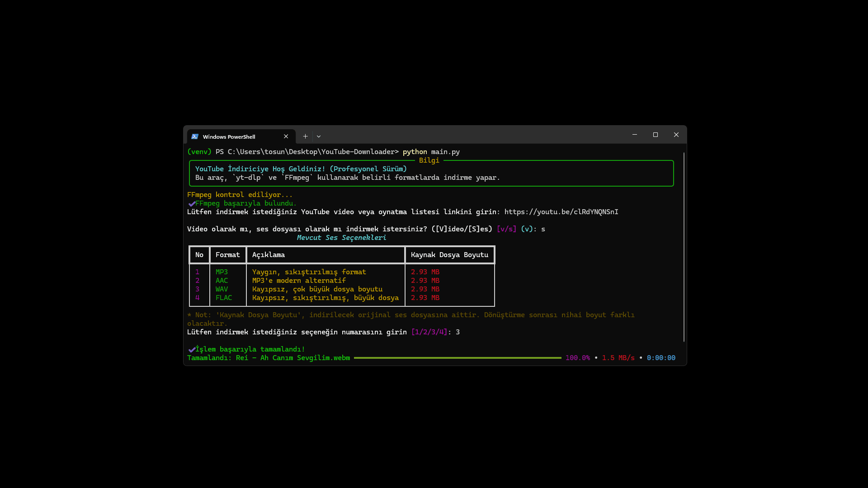This screenshot has height=488, width=868.
Task: Click 'Rei - Ah Canım Sevgilim.webm' filename
Action: click(x=293, y=358)
